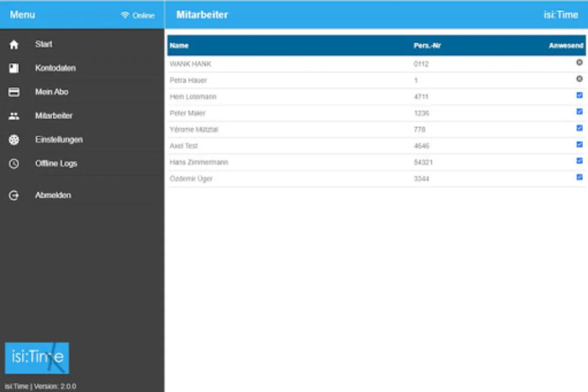Select the Peter Maier name cell
This screenshot has height=392, width=588.
coord(187,113)
